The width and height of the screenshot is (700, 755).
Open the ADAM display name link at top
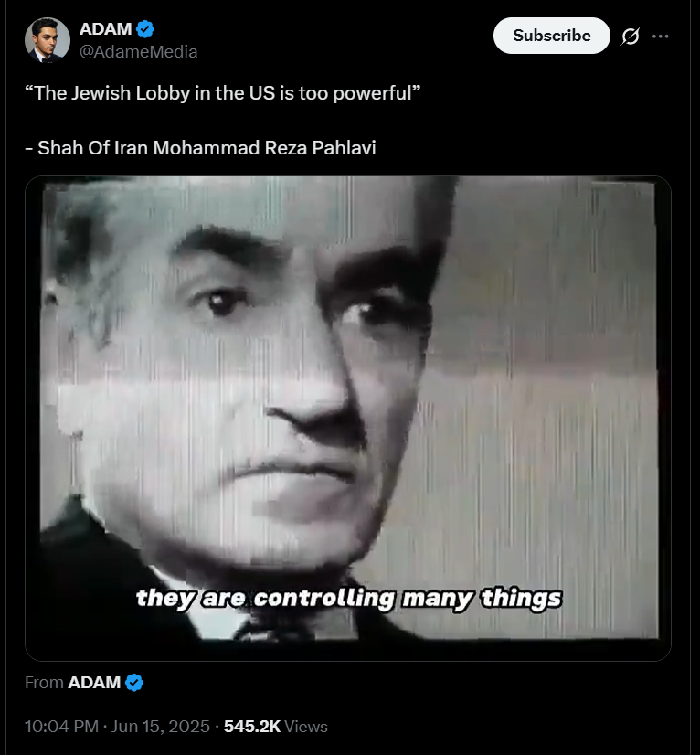105,29
